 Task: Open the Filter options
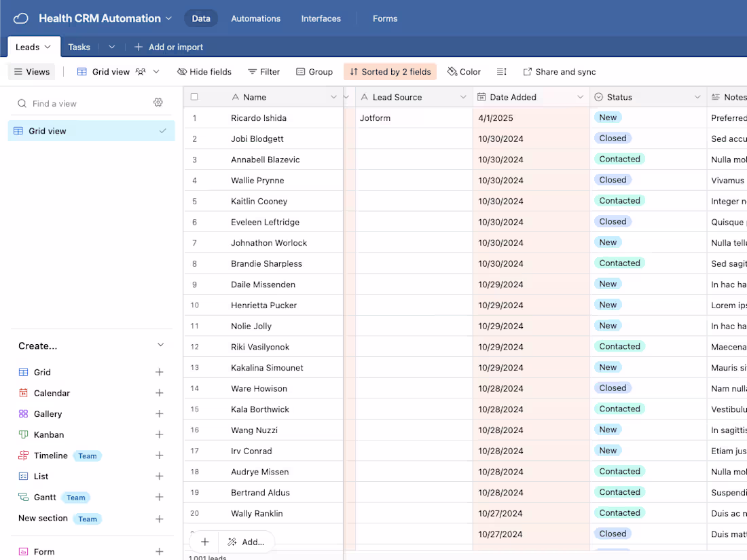tap(264, 71)
